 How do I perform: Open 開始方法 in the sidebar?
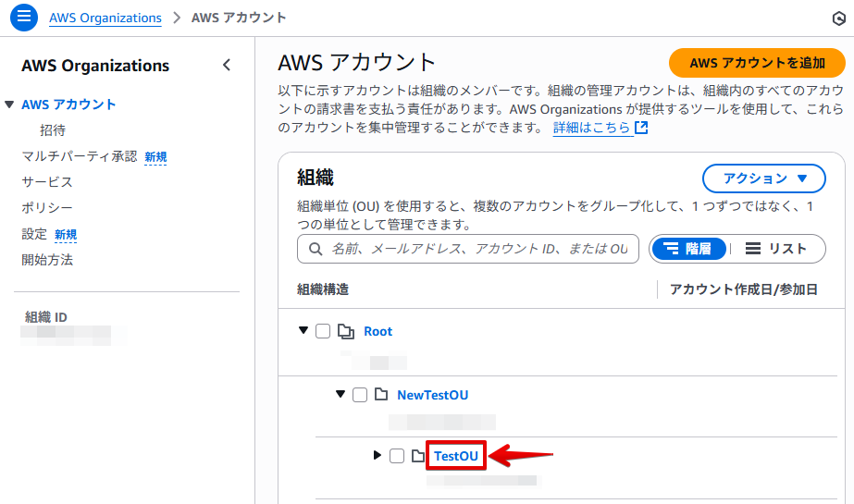click(47, 260)
